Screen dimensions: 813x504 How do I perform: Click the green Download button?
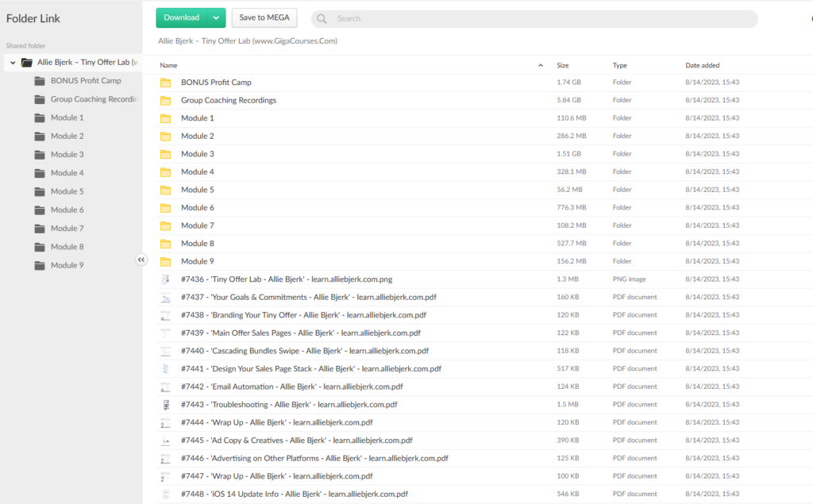coord(182,18)
